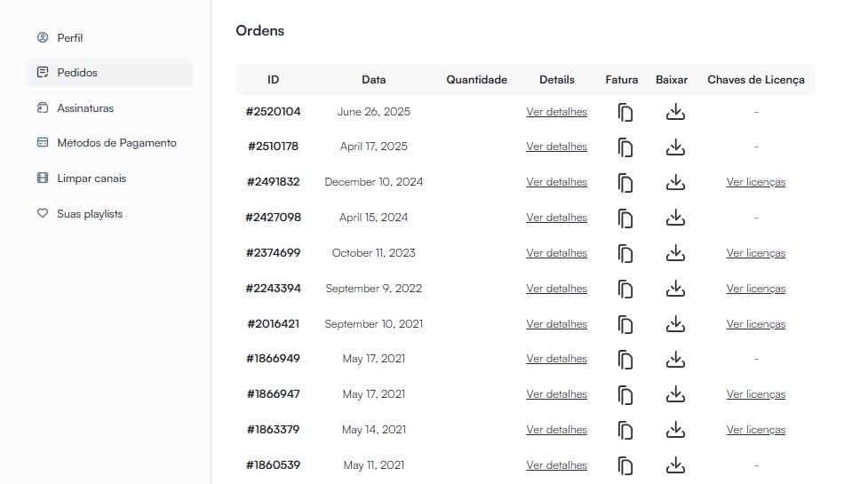Click the order ID #2510178
Screen dimensions: 868x484
click(273, 147)
